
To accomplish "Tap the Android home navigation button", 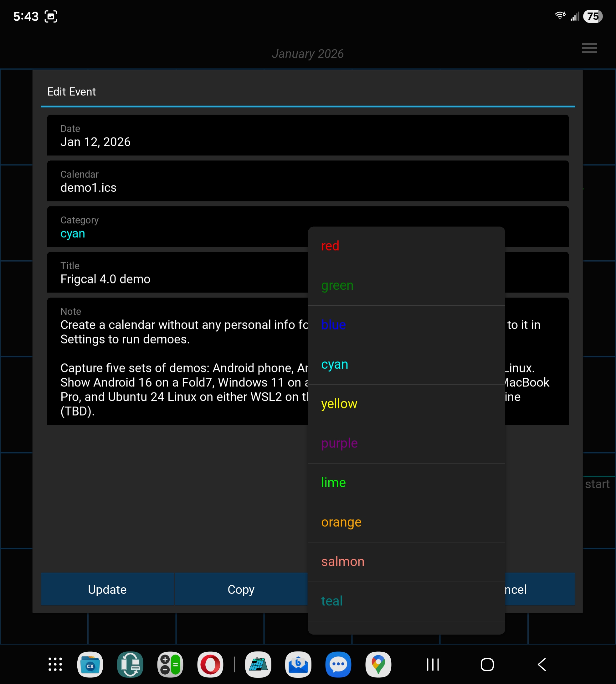I will (x=487, y=664).
